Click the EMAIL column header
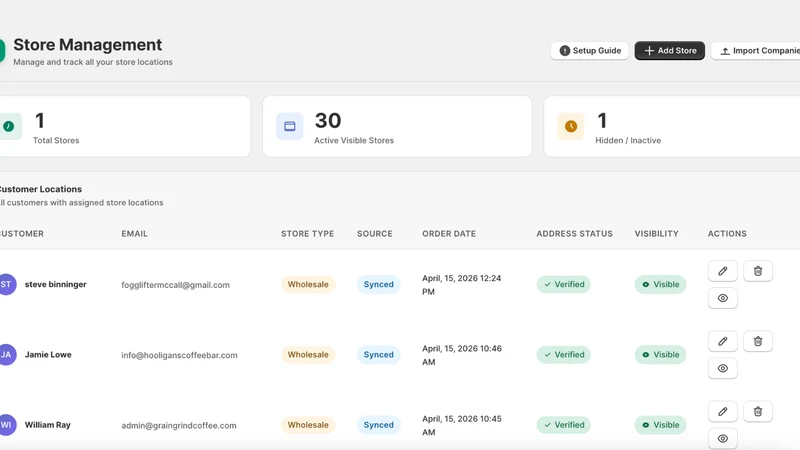The image size is (800, 450). [134, 234]
